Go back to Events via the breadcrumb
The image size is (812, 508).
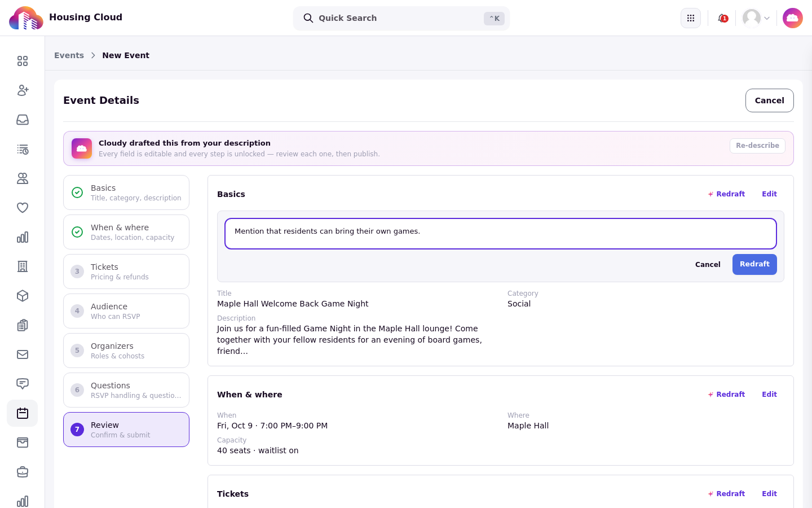[69, 55]
